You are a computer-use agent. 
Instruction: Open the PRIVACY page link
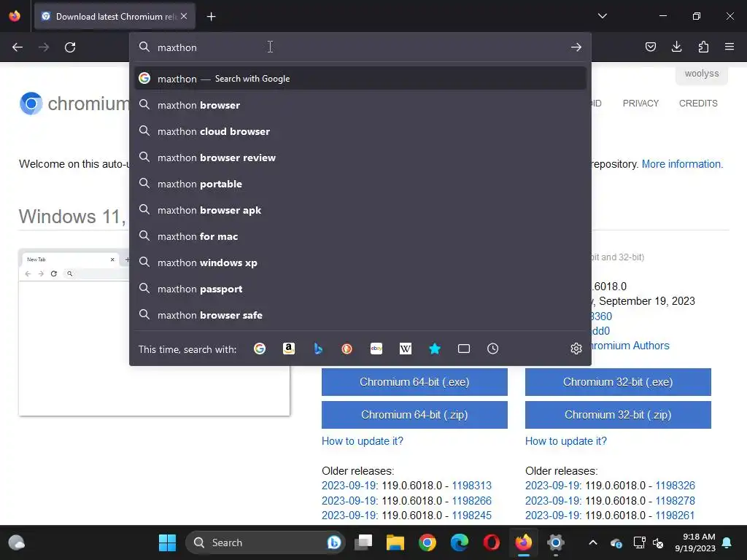coord(640,104)
